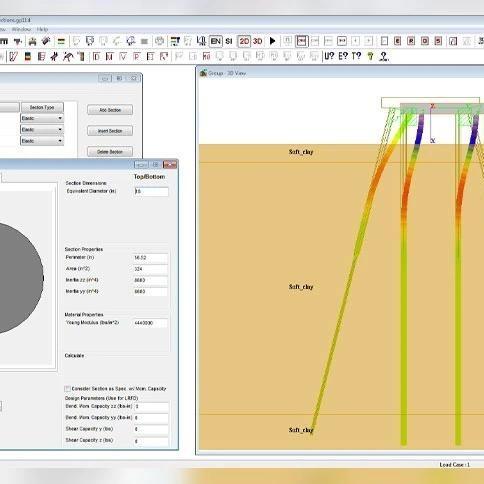Open the Help menu
This screenshot has width=484, height=484.
coord(42,29)
